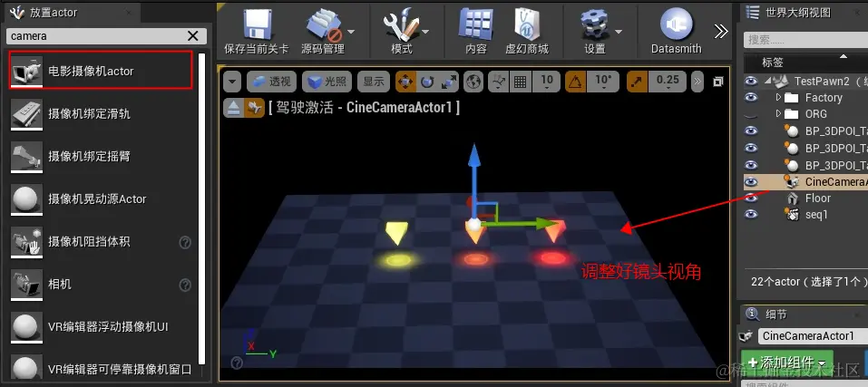868x387 pixels.
Task: Toggle rotation snapping angle icon
Action: [576, 82]
